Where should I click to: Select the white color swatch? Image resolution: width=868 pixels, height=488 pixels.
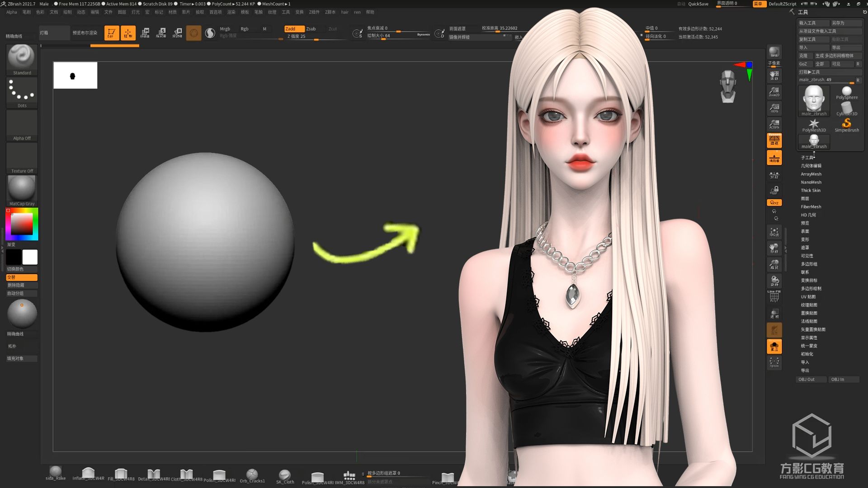click(30, 257)
